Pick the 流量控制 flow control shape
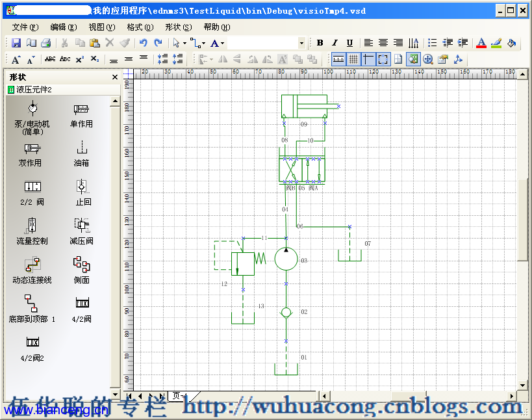Viewport: 532px width, 420px height. pos(32,231)
